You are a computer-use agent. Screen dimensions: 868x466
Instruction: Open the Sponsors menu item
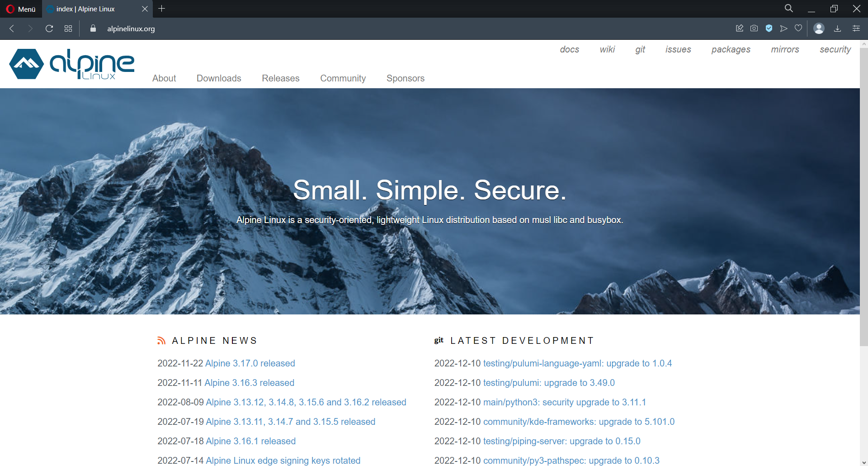click(x=406, y=78)
